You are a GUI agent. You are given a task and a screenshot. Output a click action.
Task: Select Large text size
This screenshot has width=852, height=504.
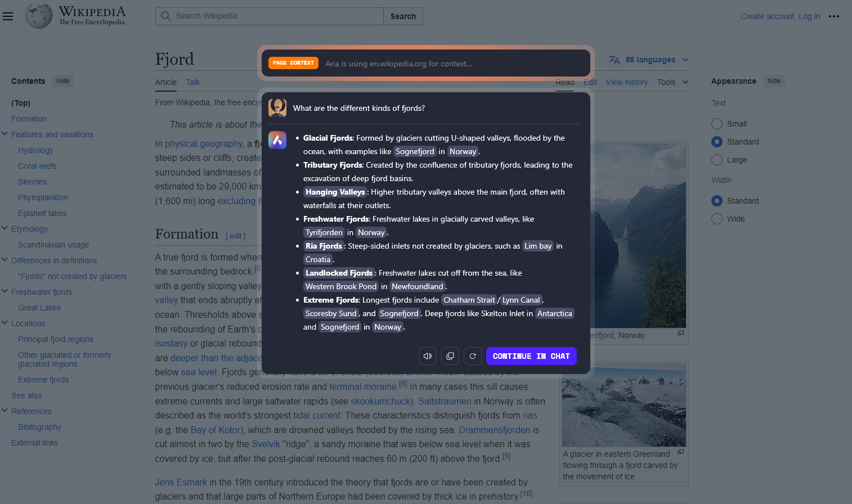click(717, 160)
